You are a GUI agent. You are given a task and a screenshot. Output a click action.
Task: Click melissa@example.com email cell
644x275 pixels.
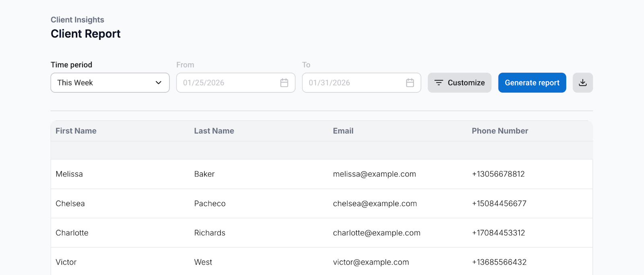[374, 174]
